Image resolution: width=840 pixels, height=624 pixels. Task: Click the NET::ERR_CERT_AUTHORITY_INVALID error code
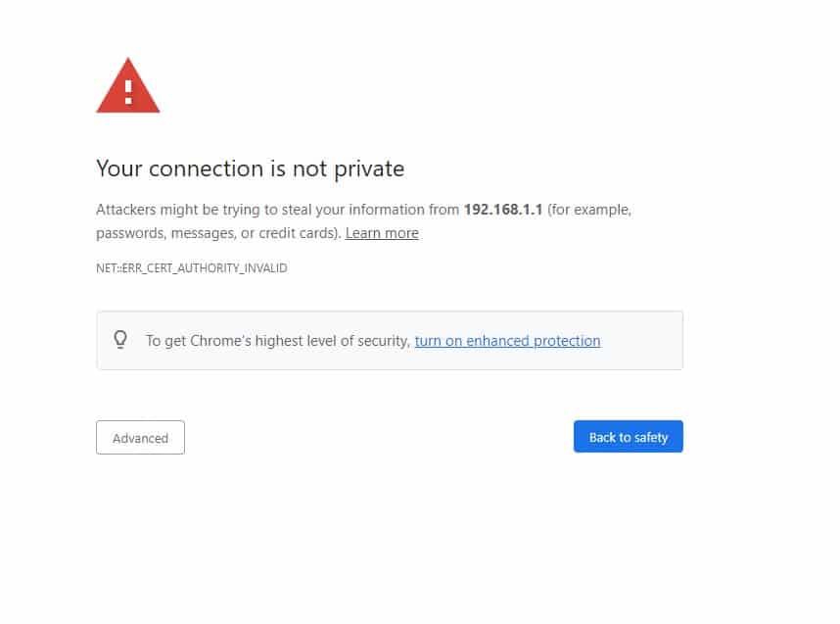192,267
